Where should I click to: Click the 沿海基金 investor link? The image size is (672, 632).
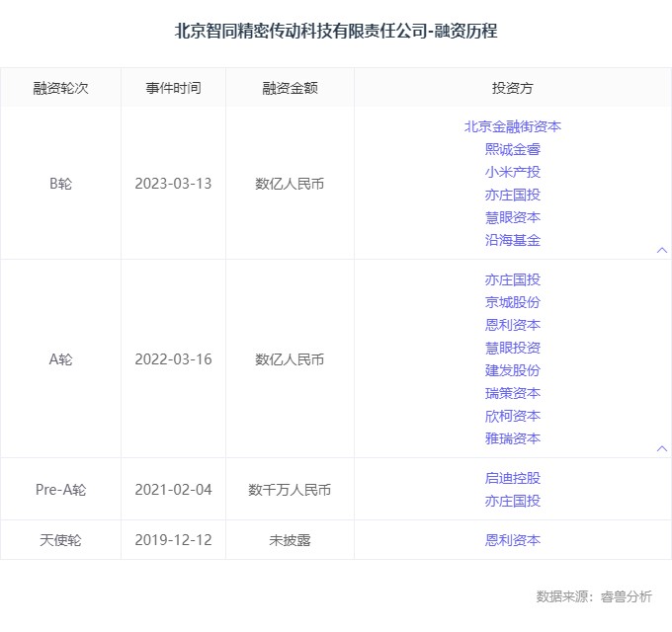point(512,240)
